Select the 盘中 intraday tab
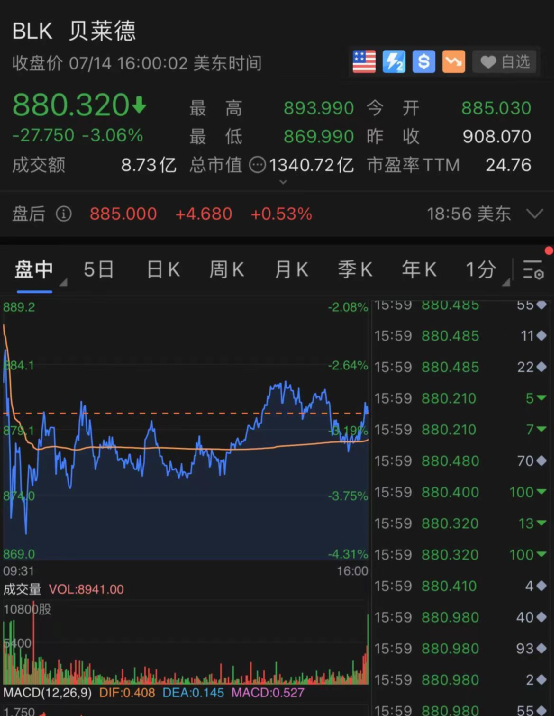554x716 pixels. pos(34,269)
